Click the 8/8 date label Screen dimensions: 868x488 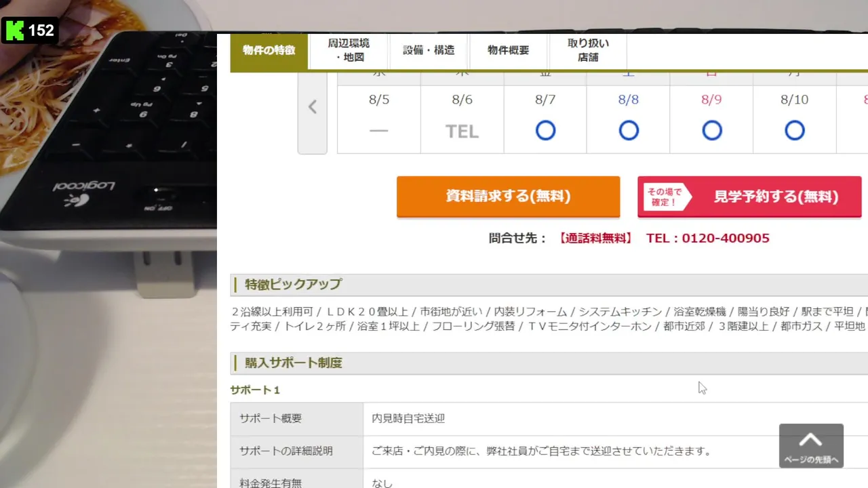coord(629,100)
